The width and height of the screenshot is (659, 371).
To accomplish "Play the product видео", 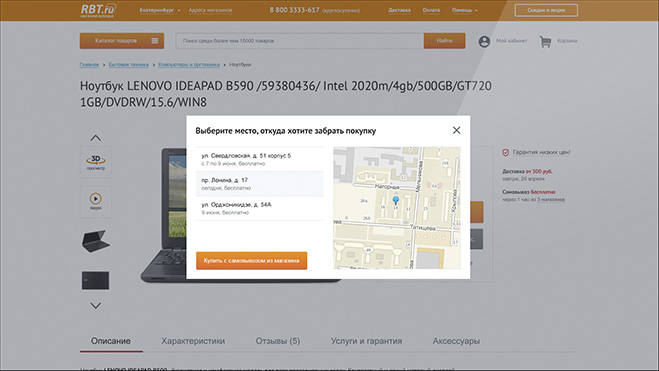I will (x=96, y=201).
